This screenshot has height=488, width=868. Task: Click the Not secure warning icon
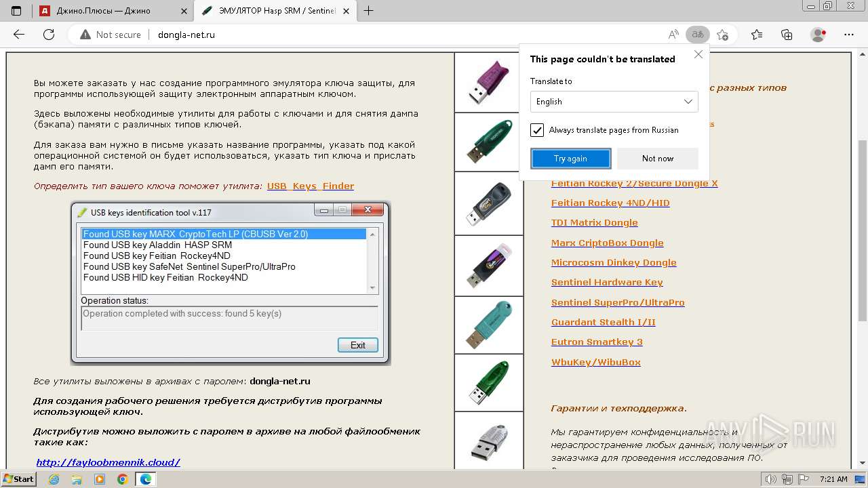[85, 35]
